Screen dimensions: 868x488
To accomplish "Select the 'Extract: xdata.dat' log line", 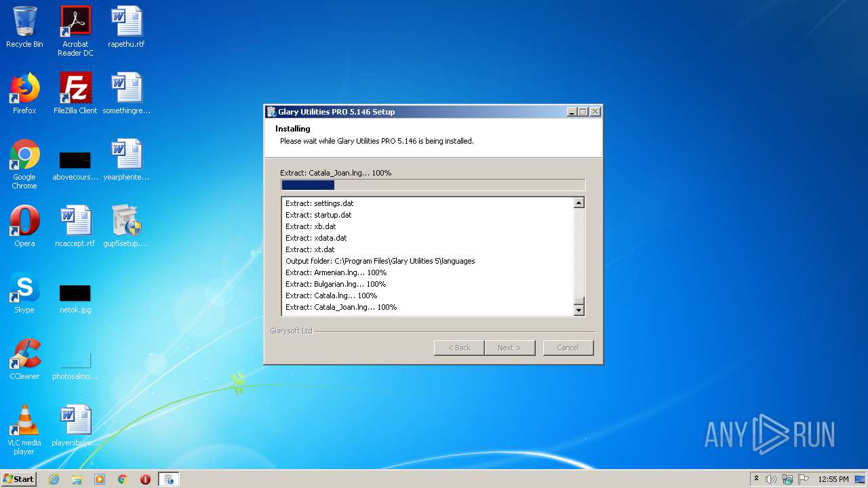I will click(x=316, y=238).
